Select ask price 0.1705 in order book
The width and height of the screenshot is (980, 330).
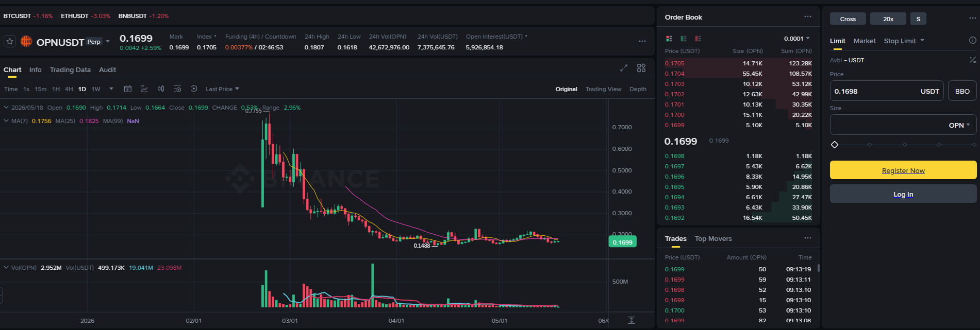675,63
